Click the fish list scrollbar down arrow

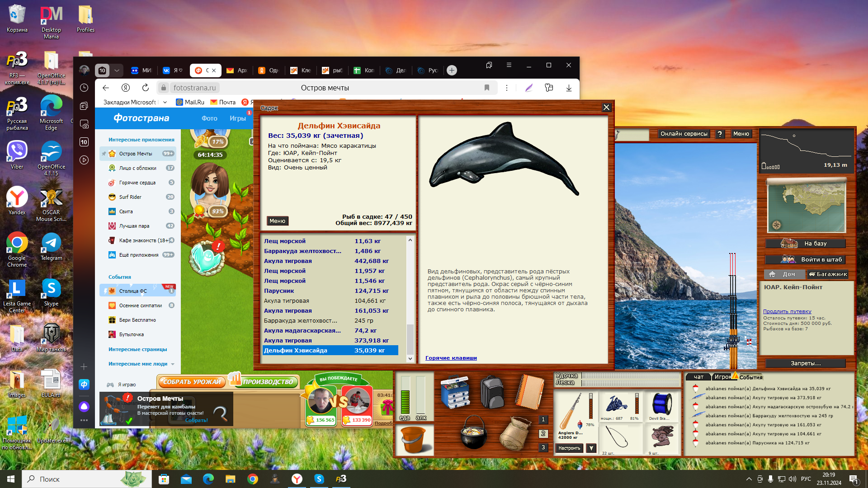pos(410,358)
